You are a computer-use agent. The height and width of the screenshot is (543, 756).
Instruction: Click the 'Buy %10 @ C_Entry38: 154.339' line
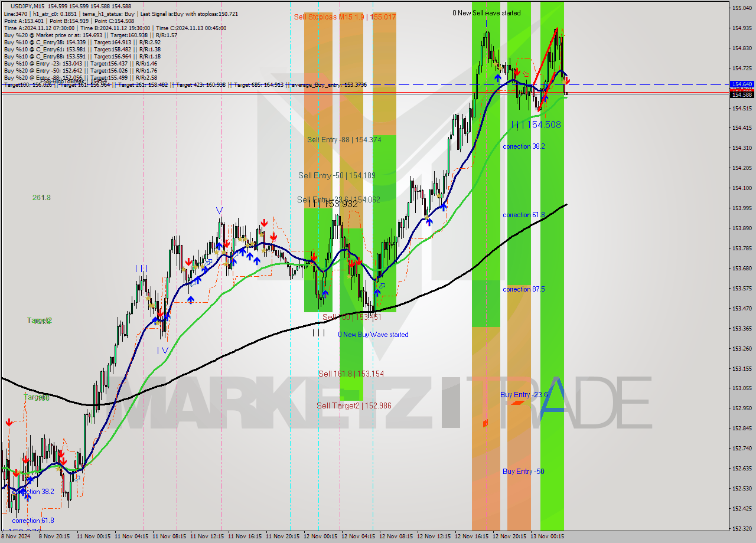click(82, 42)
